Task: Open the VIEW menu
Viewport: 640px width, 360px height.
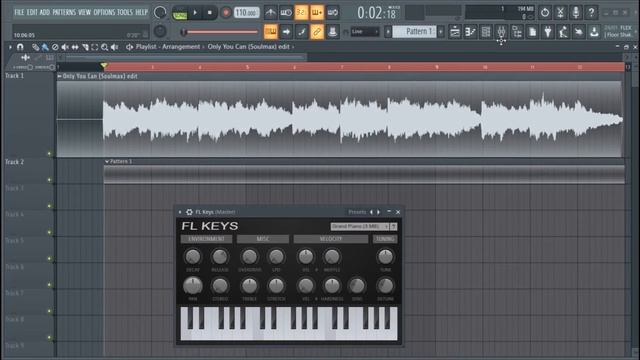Action: 84,12
